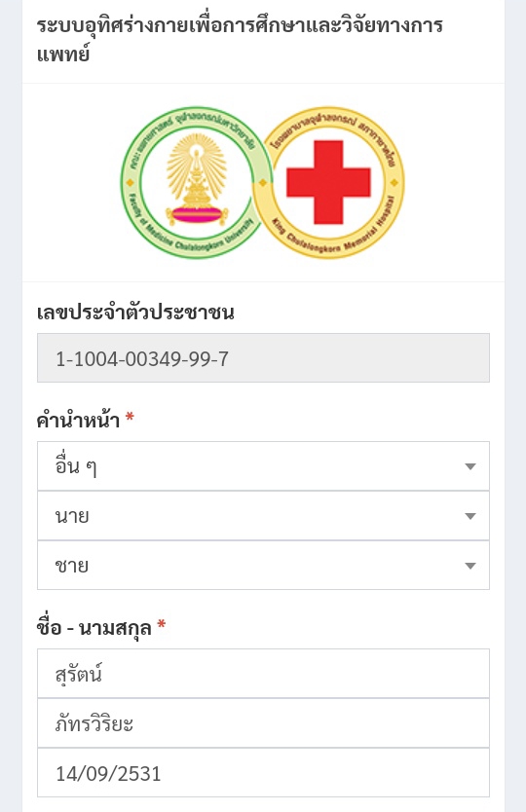The height and width of the screenshot is (812, 526).
Task: Click the arrow on the ชาย dropdown
Action: [470, 566]
